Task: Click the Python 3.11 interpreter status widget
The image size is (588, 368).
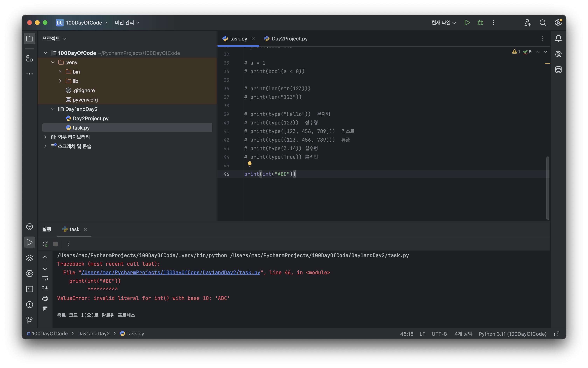Action: pos(512,334)
